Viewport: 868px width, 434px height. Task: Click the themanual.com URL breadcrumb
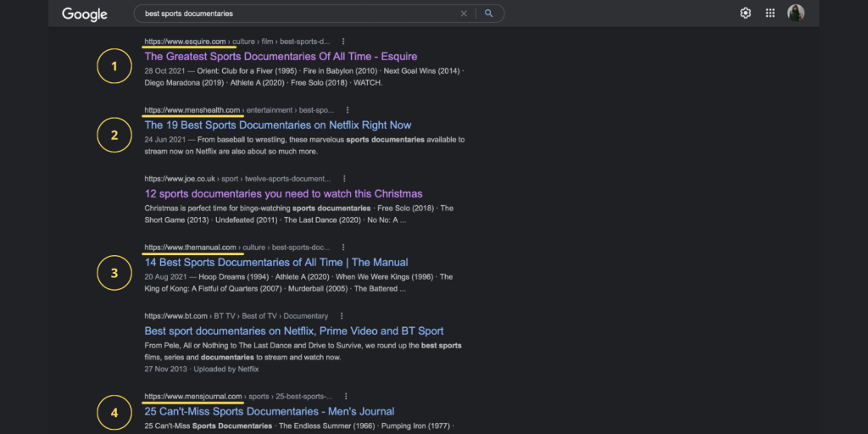(237, 248)
